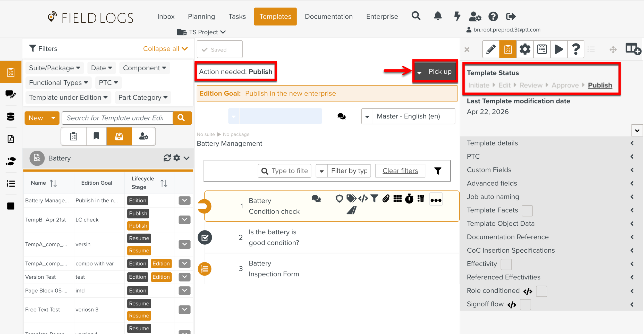The height and width of the screenshot is (334, 644).
Task: Click the orange Publish badge for TempB_Apr 21st
Action: 138,226
